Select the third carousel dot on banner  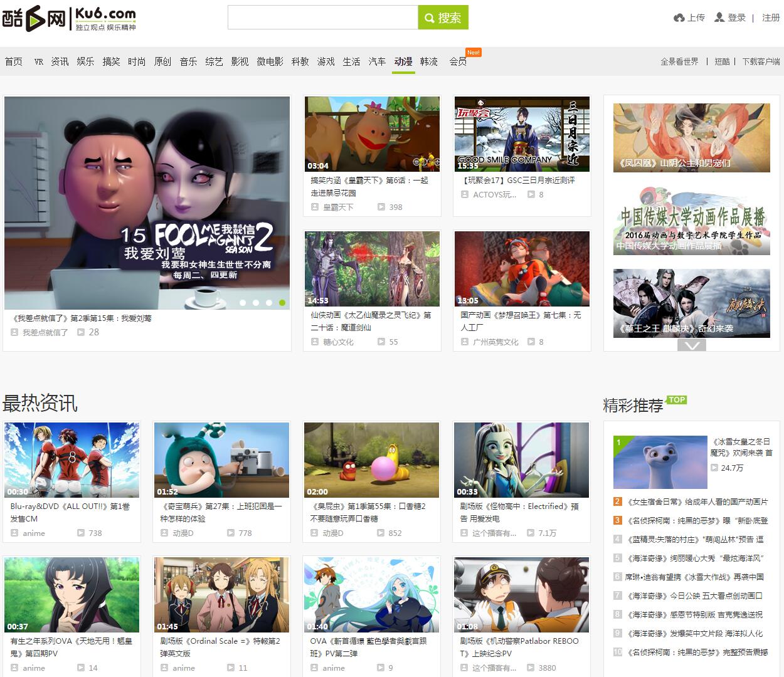(269, 303)
